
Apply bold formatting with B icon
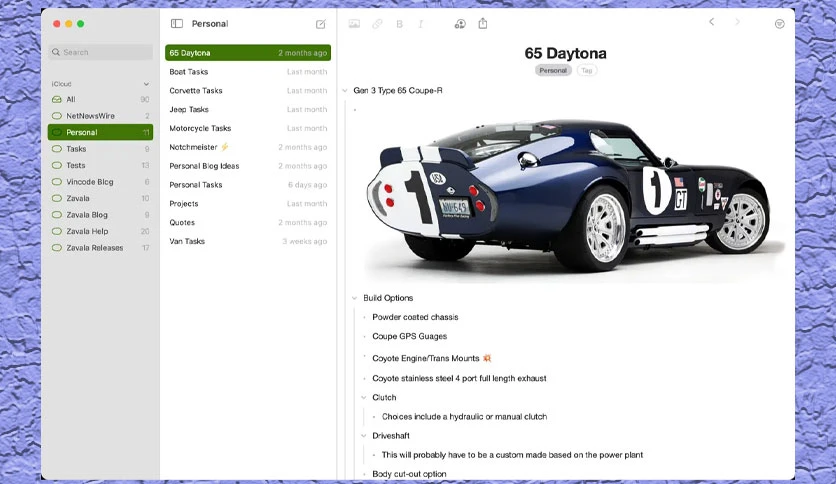tap(399, 24)
